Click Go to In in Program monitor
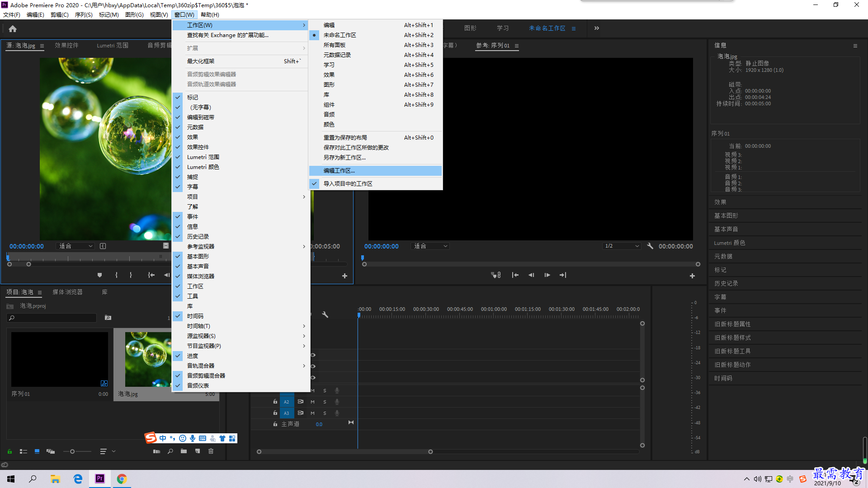The width and height of the screenshot is (868, 488). [x=515, y=275]
